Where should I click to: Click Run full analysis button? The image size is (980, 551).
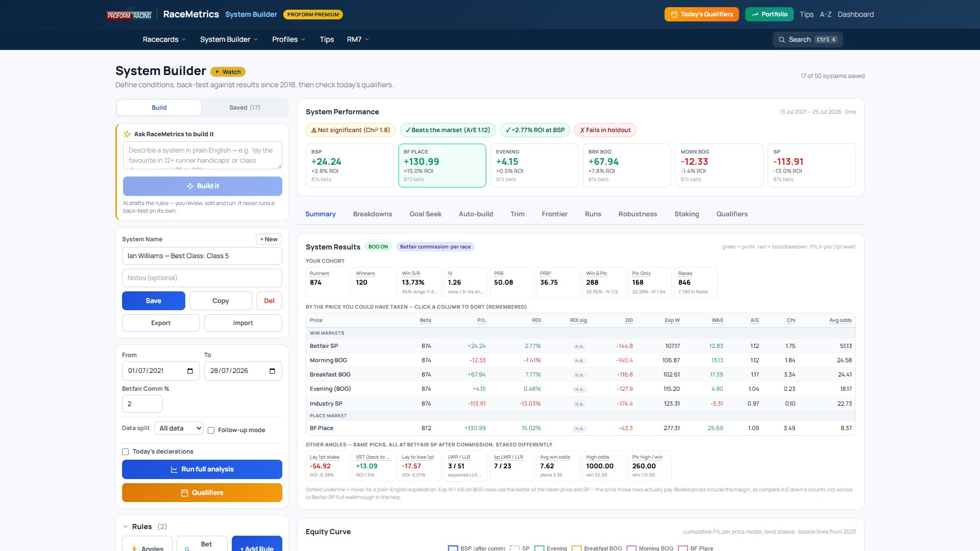click(x=202, y=469)
